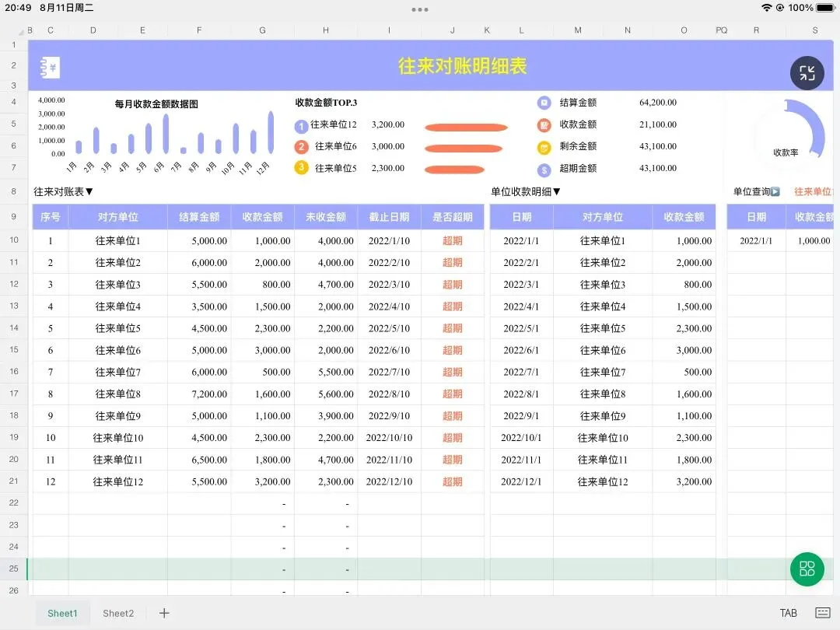Image resolution: width=840 pixels, height=630 pixels.
Task: Click the 往来对账明细表 title
Action: (x=462, y=66)
